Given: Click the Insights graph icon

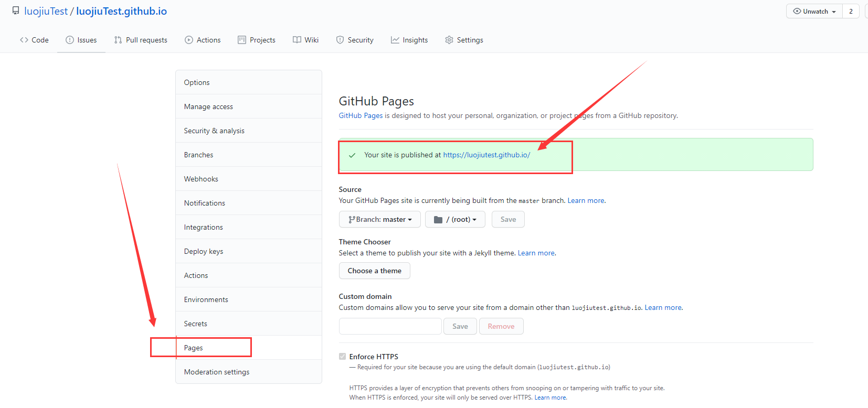Looking at the screenshot, I should click(395, 40).
